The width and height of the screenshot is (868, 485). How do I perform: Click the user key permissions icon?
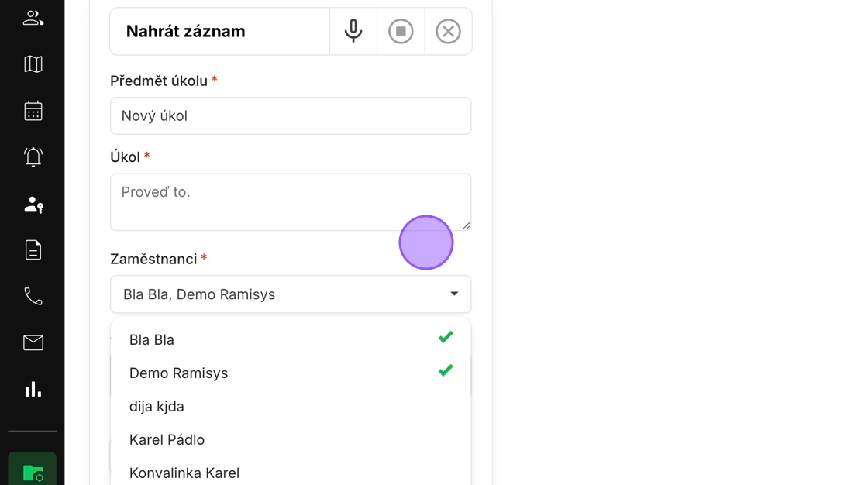33,204
